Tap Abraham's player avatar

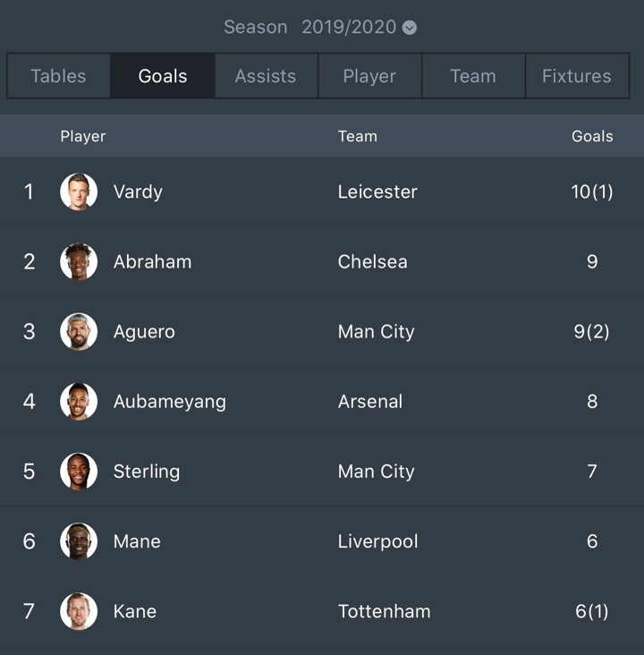[x=79, y=261]
